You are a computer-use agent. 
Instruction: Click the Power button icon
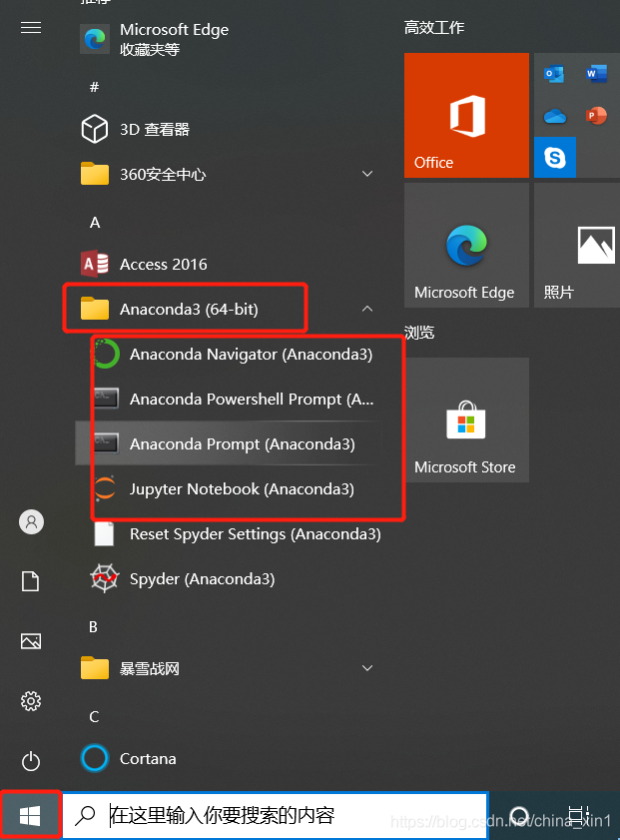pos(31,761)
